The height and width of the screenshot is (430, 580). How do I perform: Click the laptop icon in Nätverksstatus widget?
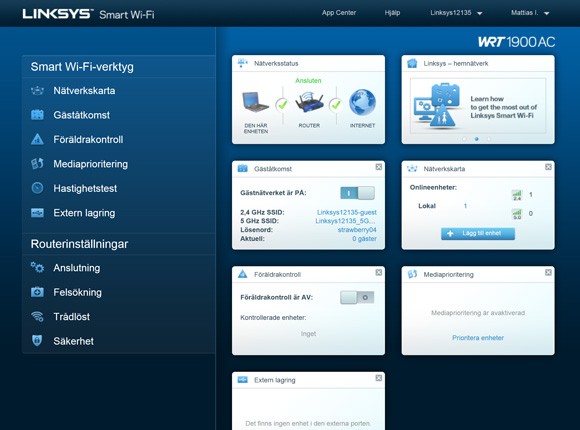pyautogui.click(x=255, y=101)
